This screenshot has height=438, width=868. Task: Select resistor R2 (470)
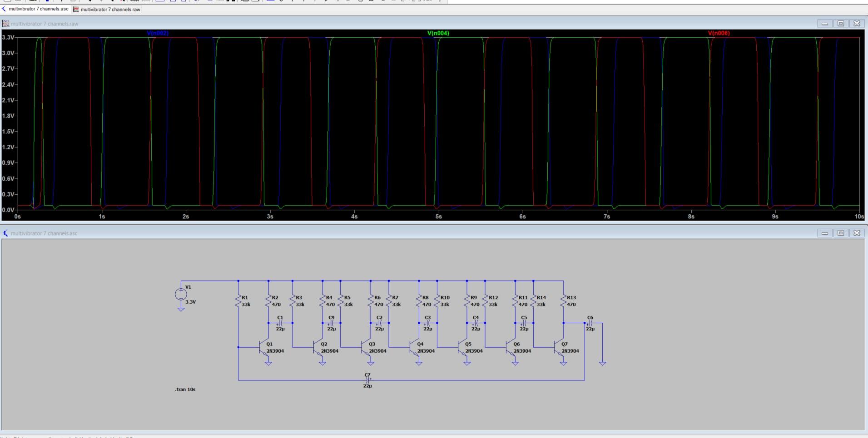tap(268, 301)
